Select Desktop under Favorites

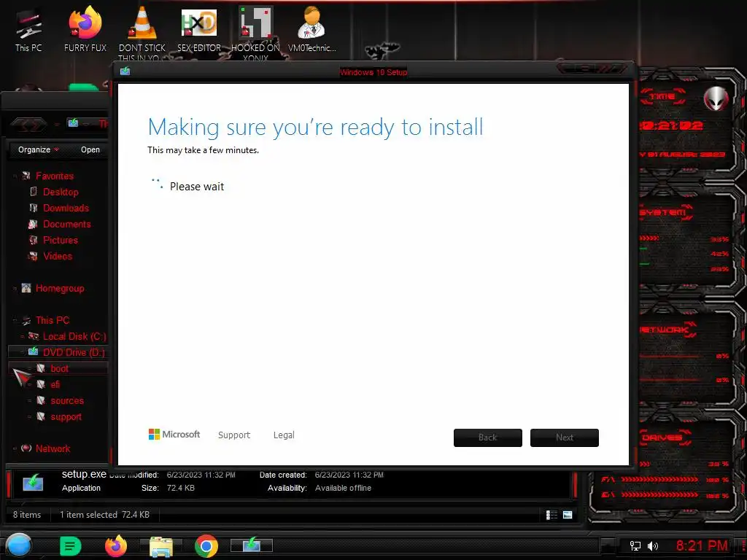61,192
